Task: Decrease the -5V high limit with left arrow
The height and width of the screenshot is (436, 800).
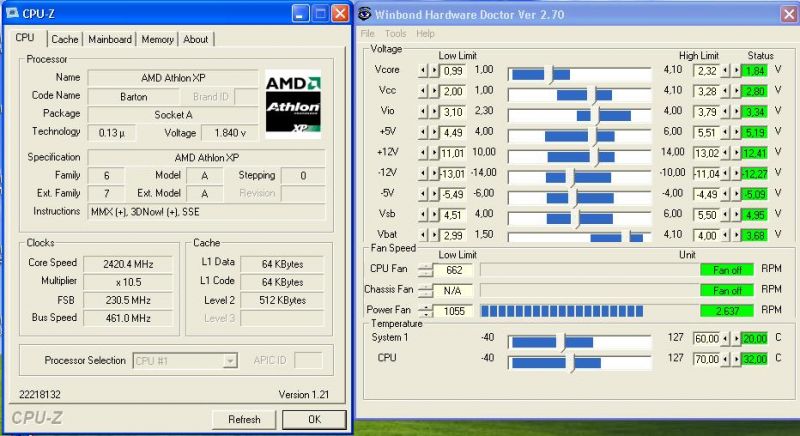Action: pos(725,194)
